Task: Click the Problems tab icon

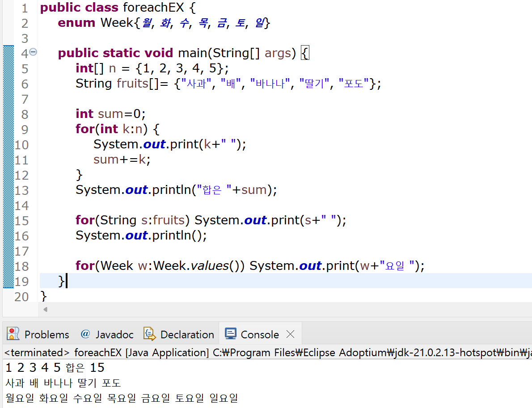Action: point(13,334)
